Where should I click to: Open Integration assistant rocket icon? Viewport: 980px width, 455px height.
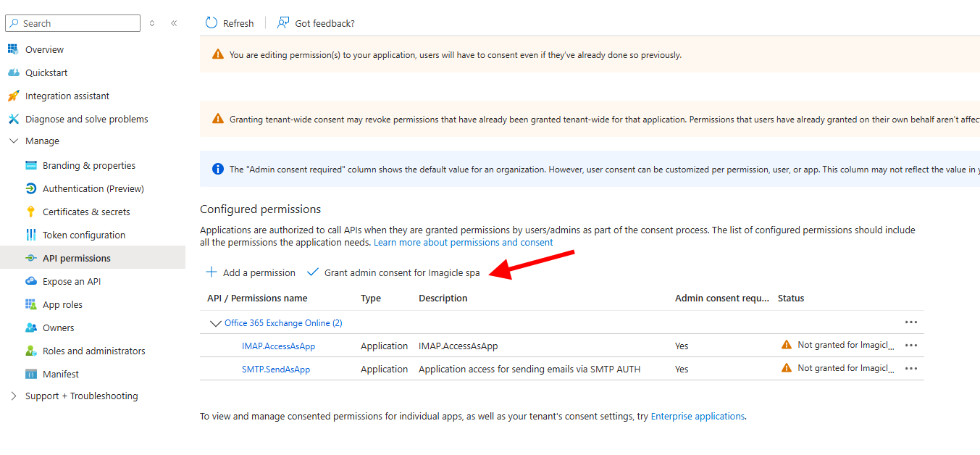13,96
